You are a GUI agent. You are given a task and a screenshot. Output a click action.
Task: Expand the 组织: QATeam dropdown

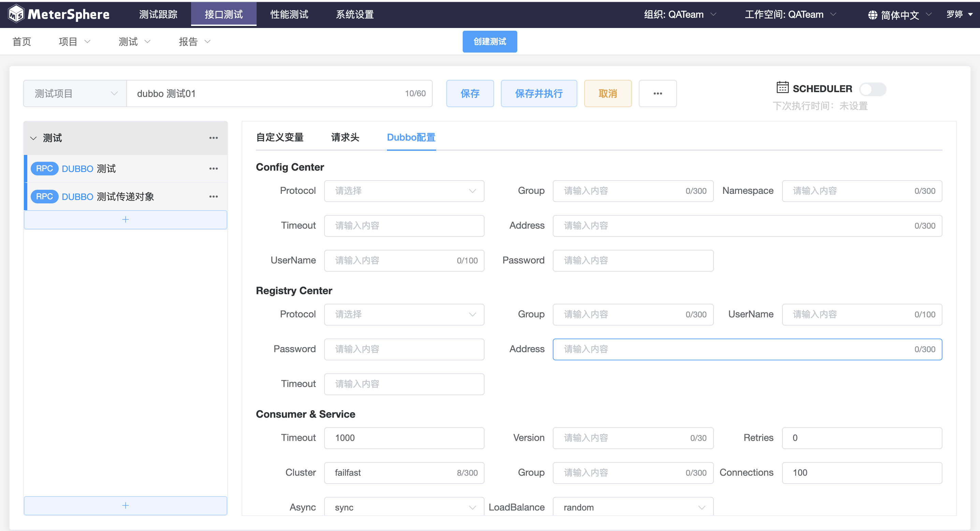(680, 14)
